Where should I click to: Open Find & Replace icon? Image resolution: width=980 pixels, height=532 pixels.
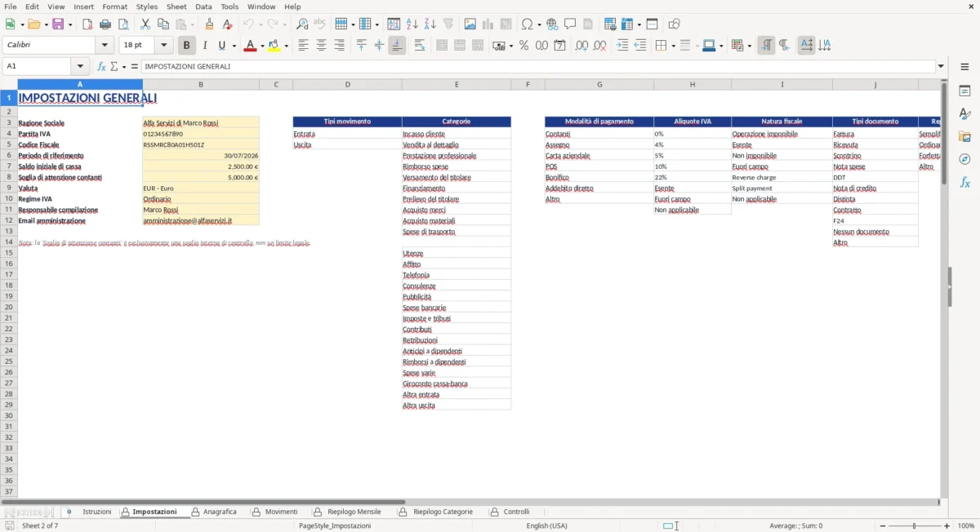click(x=302, y=24)
